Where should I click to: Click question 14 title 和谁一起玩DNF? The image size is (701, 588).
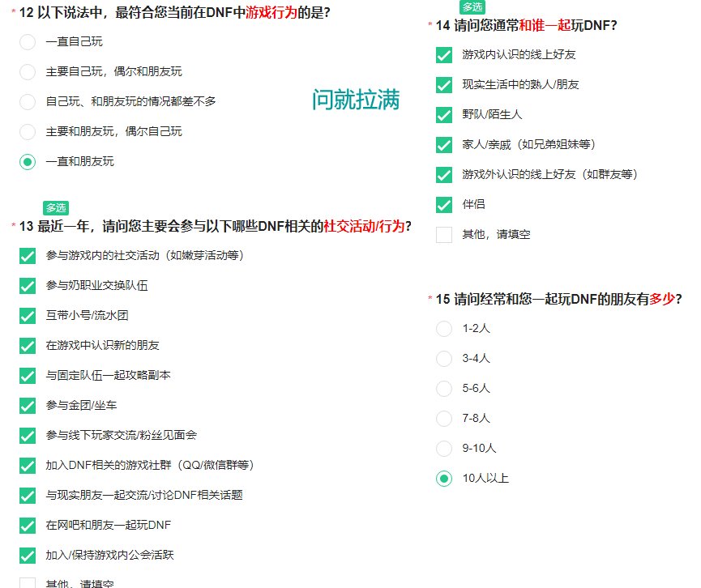click(526, 25)
